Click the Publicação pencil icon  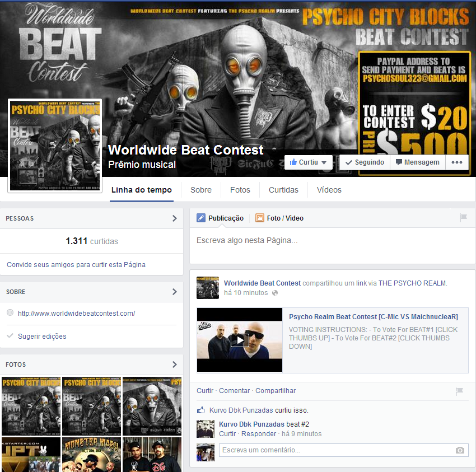point(201,218)
